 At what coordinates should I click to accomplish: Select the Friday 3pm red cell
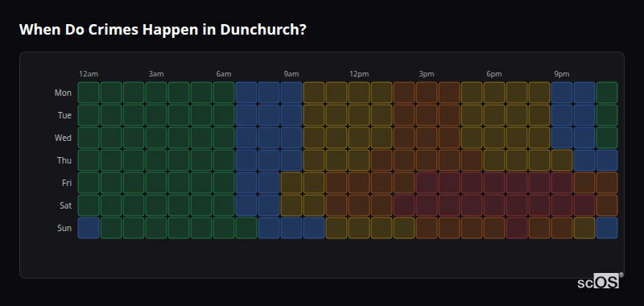coord(427,183)
